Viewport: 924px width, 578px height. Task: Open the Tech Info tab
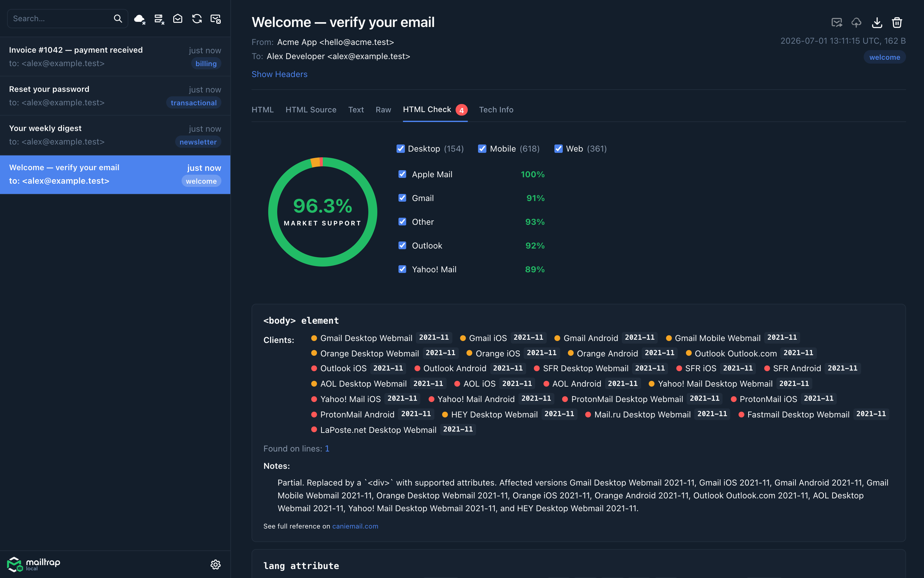tap(496, 110)
